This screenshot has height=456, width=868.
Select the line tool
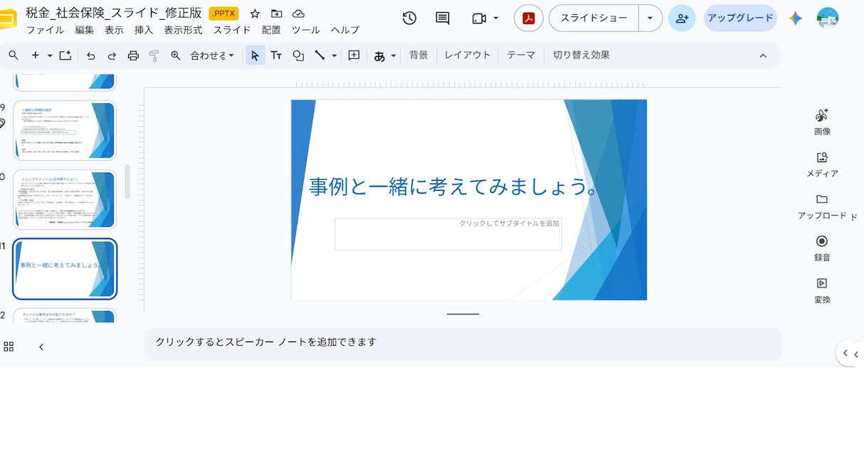click(x=320, y=55)
